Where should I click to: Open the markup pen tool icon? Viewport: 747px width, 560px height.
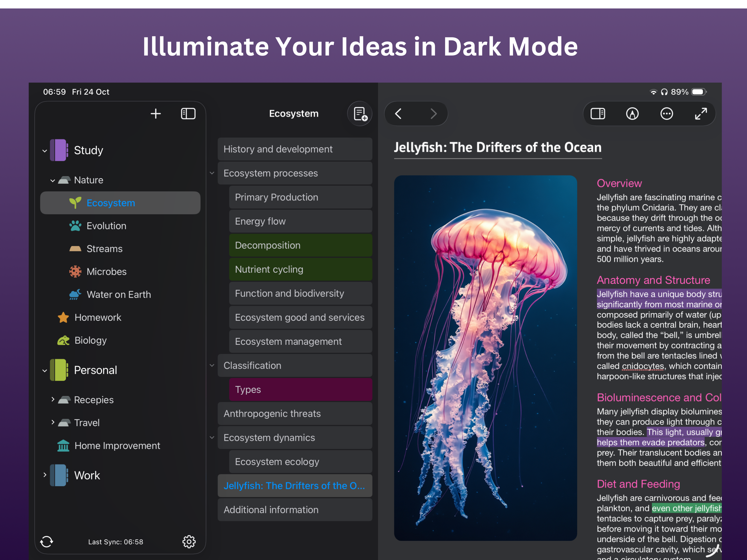coord(632,113)
